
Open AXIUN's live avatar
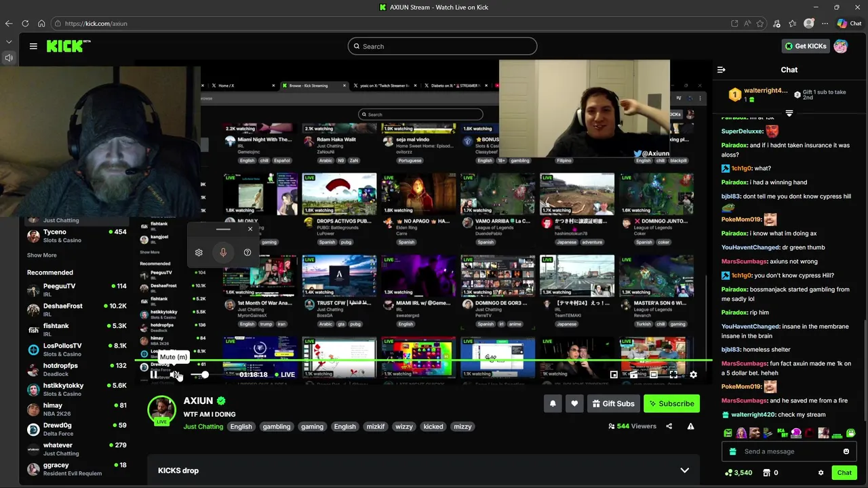click(x=162, y=410)
